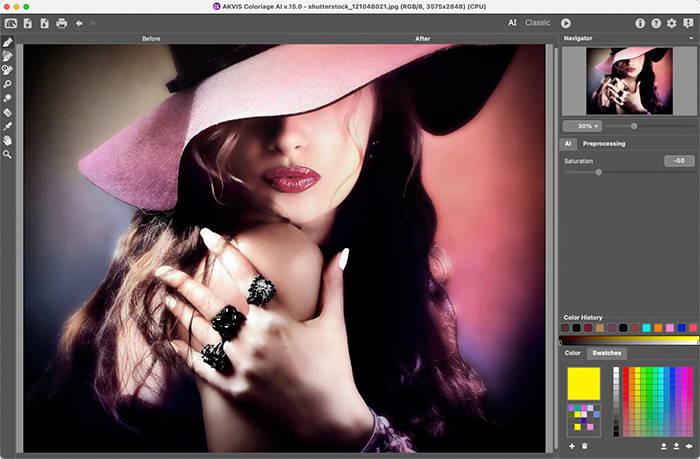Switch to the Color tab
This screenshot has height=459, width=700.
[573, 353]
